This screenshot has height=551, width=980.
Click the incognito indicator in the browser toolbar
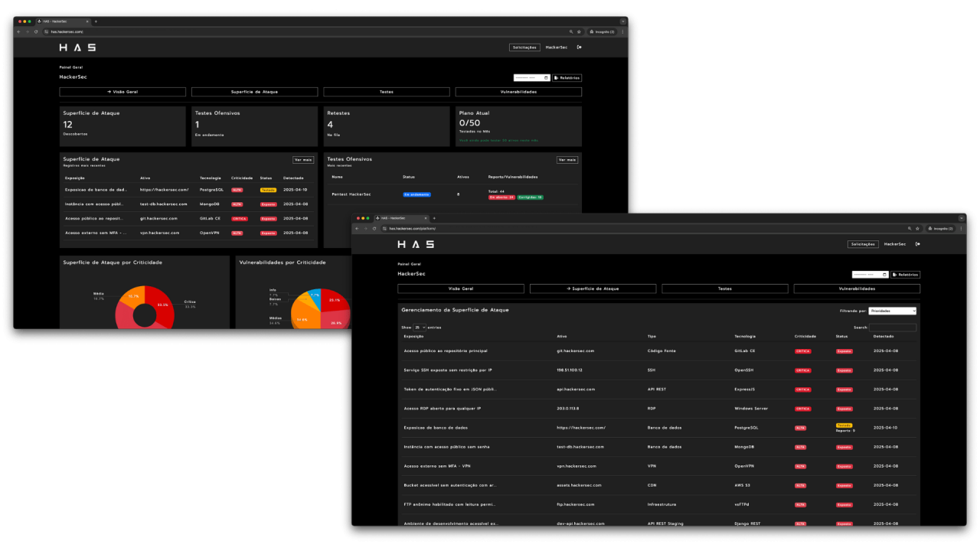click(940, 228)
